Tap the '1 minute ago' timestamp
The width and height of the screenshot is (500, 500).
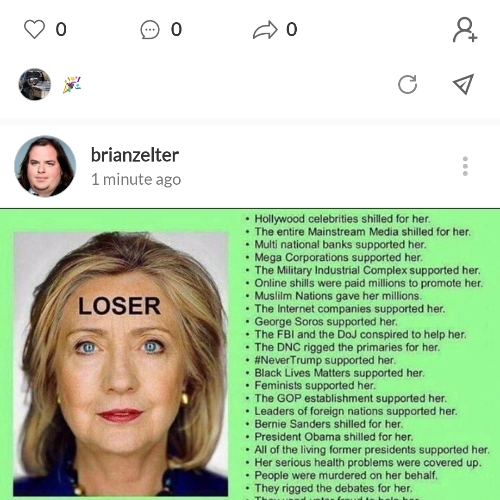pos(136,179)
